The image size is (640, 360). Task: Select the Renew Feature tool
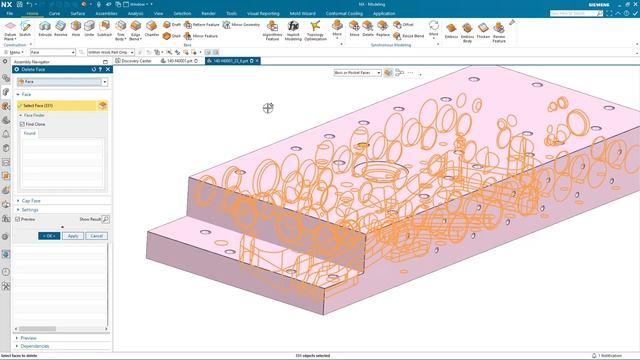point(499,32)
